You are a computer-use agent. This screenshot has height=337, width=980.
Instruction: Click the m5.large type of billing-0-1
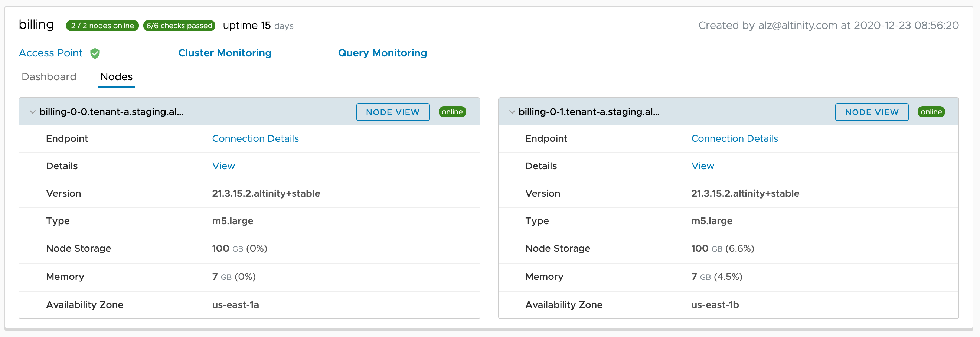click(712, 221)
